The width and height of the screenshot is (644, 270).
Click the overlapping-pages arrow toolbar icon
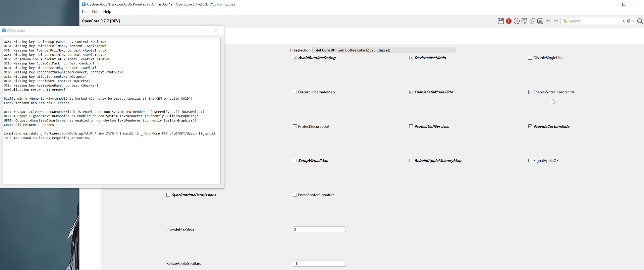click(x=532, y=21)
